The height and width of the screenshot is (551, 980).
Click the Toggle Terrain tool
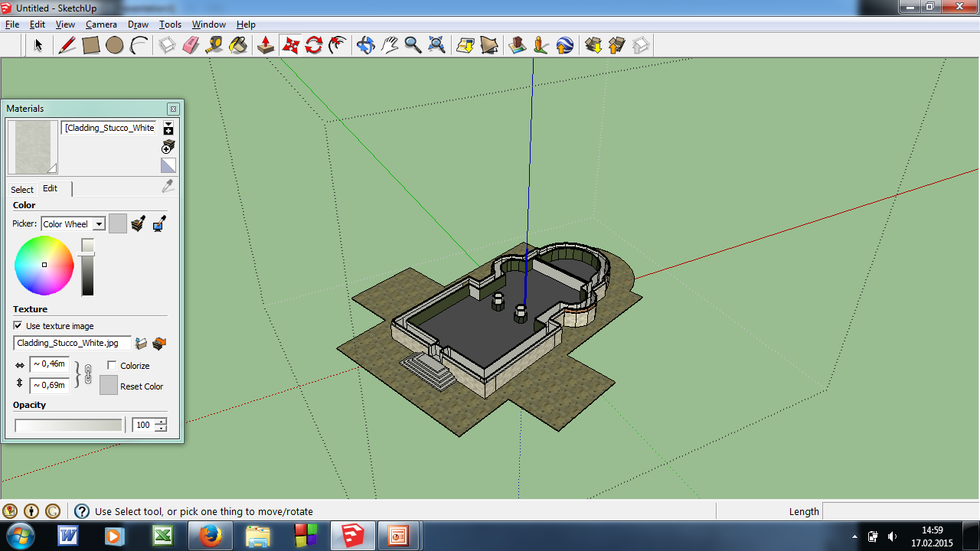488,46
